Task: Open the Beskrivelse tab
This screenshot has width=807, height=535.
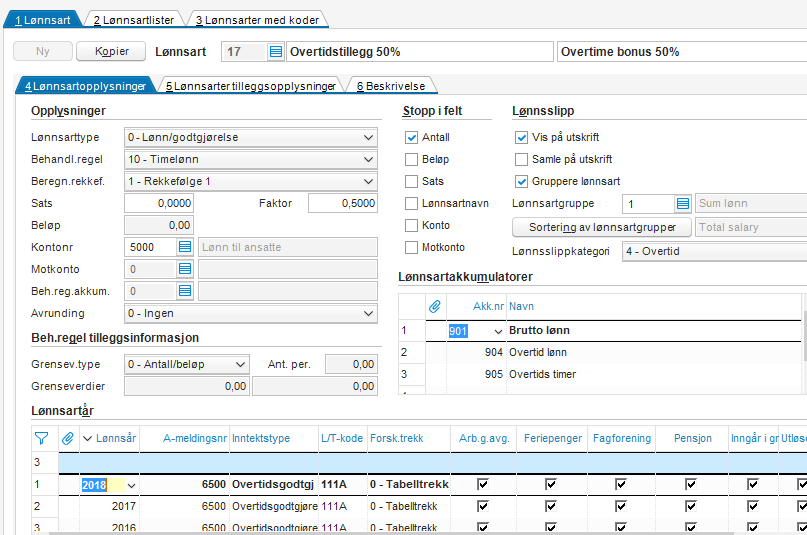Action: (x=391, y=86)
